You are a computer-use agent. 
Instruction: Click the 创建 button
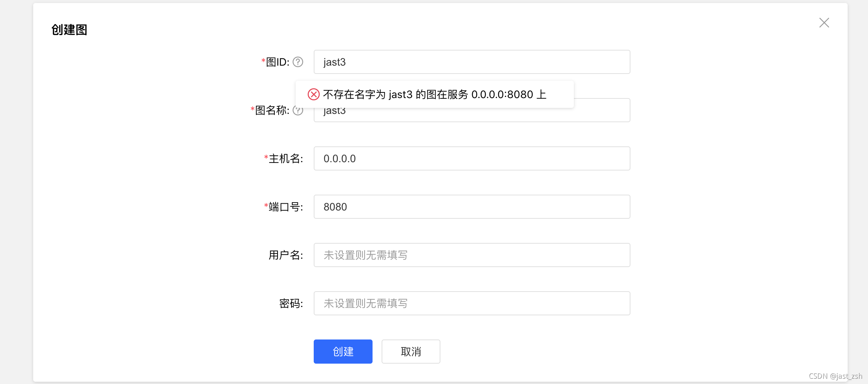tap(343, 351)
